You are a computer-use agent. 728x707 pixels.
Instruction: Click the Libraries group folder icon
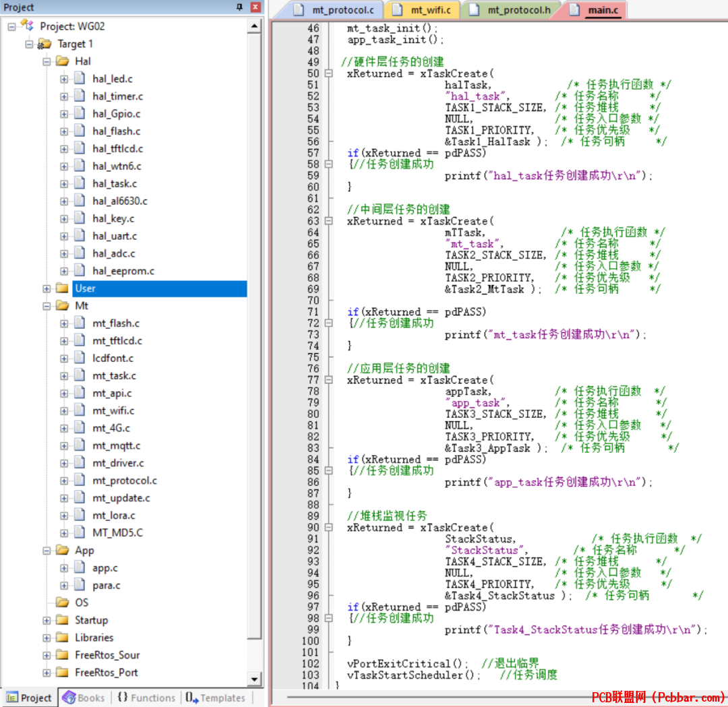(x=62, y=638)
